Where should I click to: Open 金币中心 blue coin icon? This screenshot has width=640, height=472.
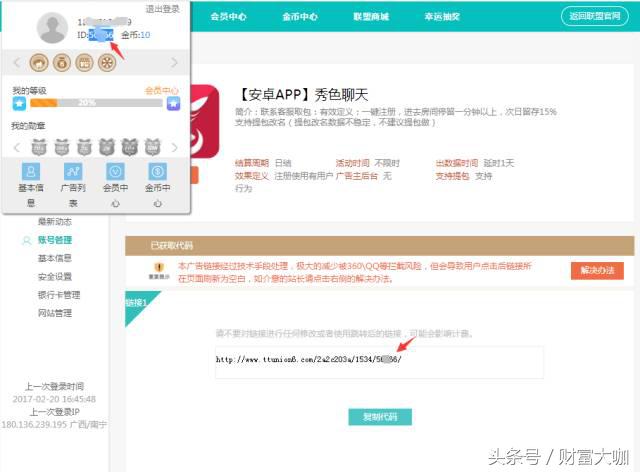tap(158, 171)
